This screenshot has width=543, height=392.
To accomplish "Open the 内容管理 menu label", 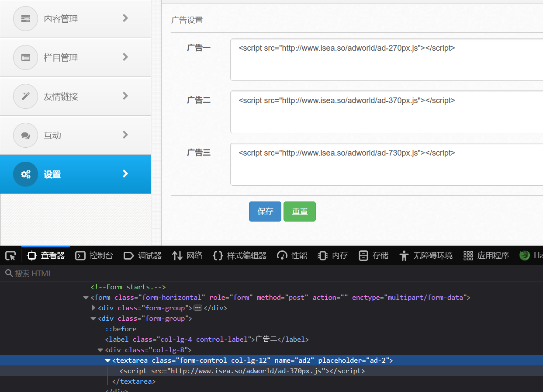I will [x=61, y=19].
